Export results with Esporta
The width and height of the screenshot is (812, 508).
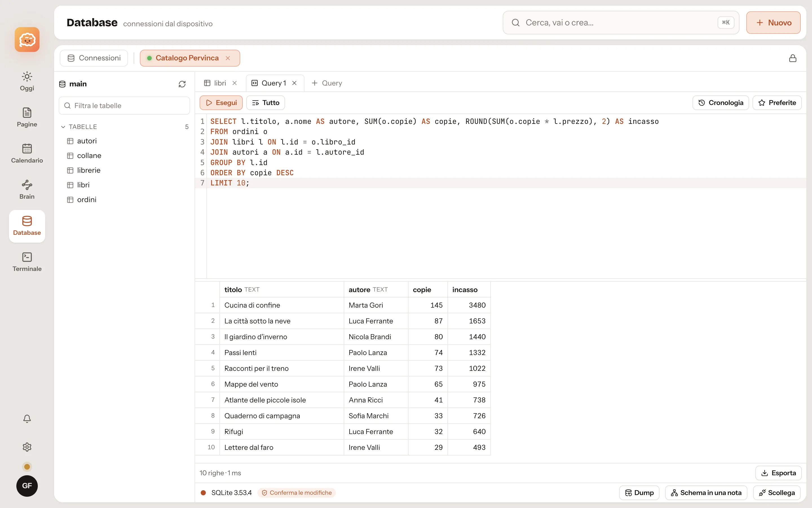point(778,473)
